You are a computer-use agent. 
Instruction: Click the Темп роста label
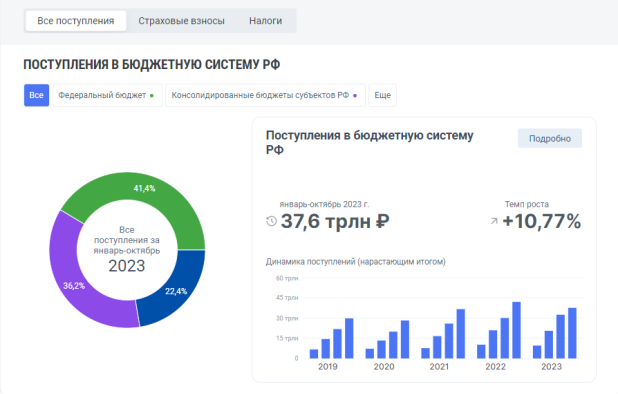pos(527,204)
